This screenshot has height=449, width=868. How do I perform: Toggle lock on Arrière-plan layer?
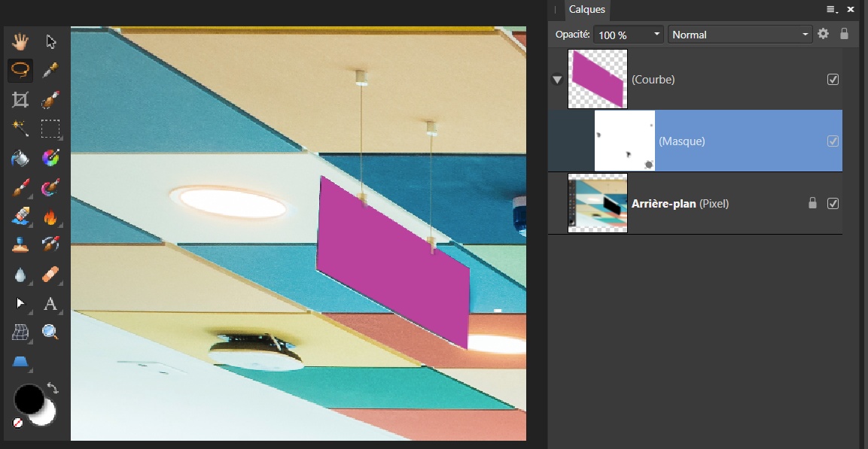pyautogui.click(x=812, y=203)
